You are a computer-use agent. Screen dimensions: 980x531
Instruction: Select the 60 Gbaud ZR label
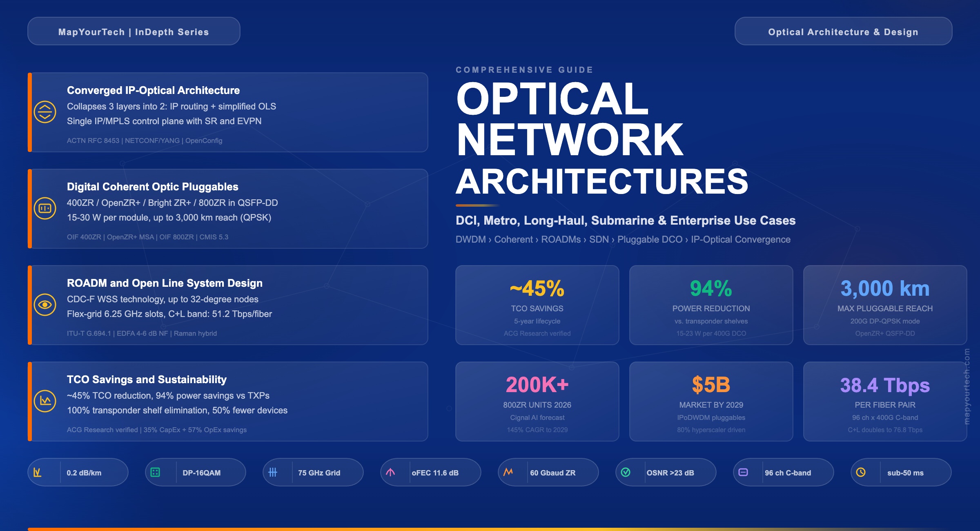coord(553,473)
